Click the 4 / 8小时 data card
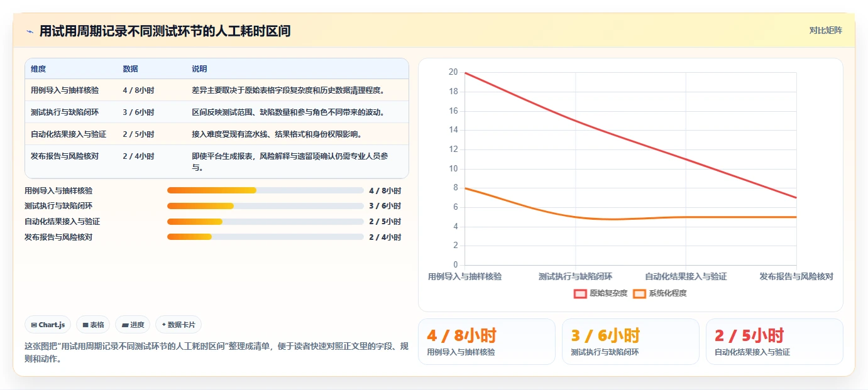 486,342
